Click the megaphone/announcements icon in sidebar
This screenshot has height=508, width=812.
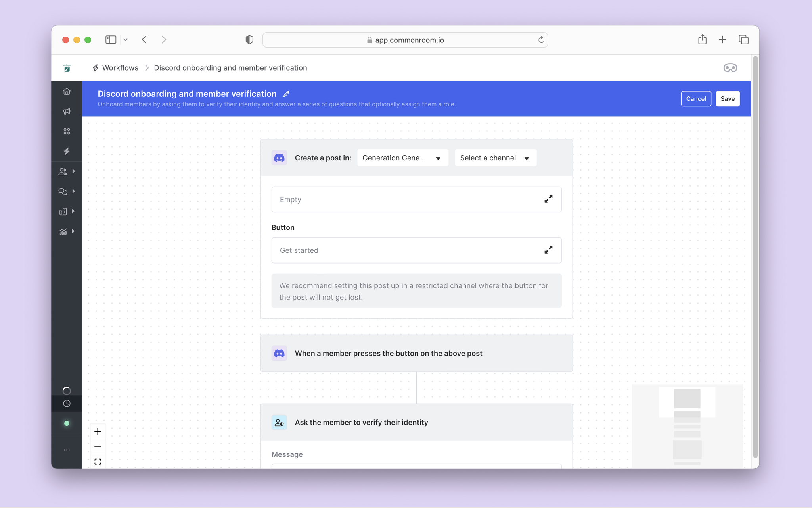click(x=66, y=111)
